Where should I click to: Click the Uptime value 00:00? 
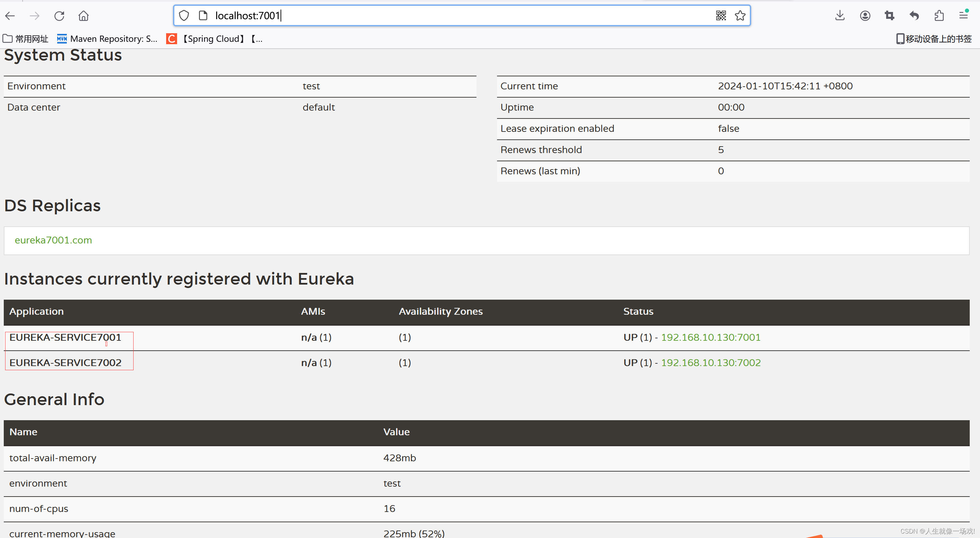pyautogui.click(x=731, y=107)
